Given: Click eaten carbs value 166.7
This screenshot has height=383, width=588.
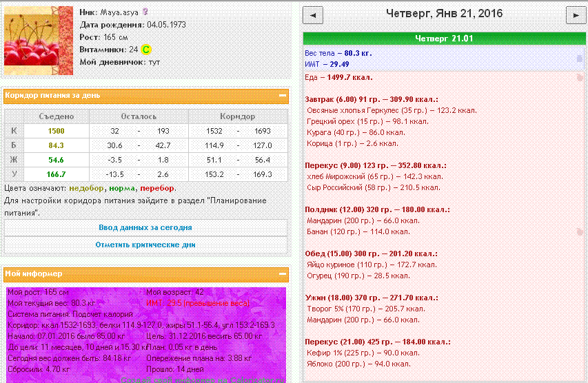Looking at the screenshot, I should pos(57,175).
